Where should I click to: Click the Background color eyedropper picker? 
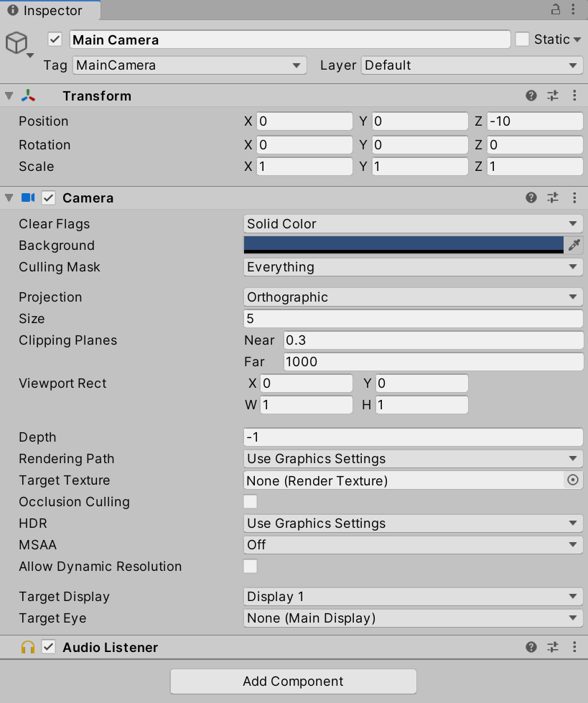coord(574,246)
